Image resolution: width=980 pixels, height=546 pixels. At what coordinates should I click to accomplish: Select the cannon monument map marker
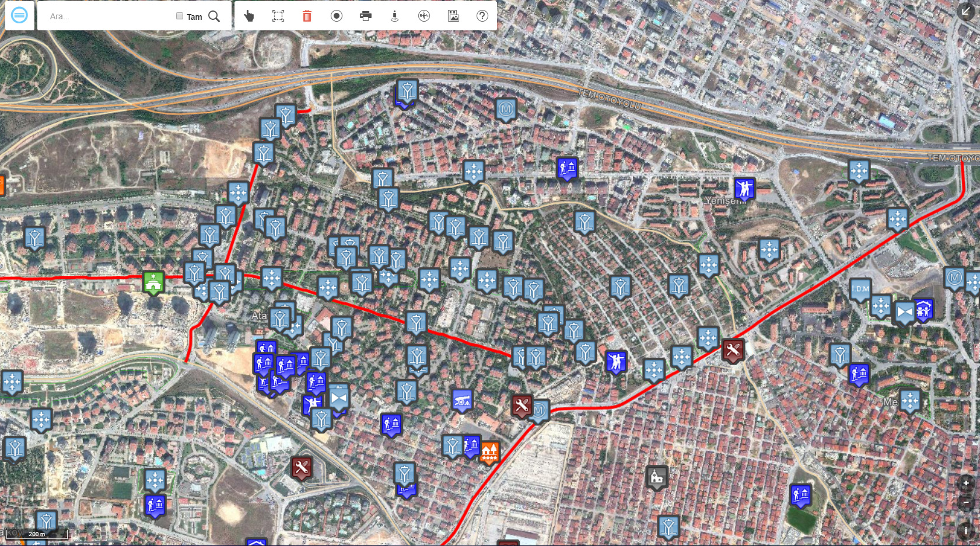coord(462,400)
